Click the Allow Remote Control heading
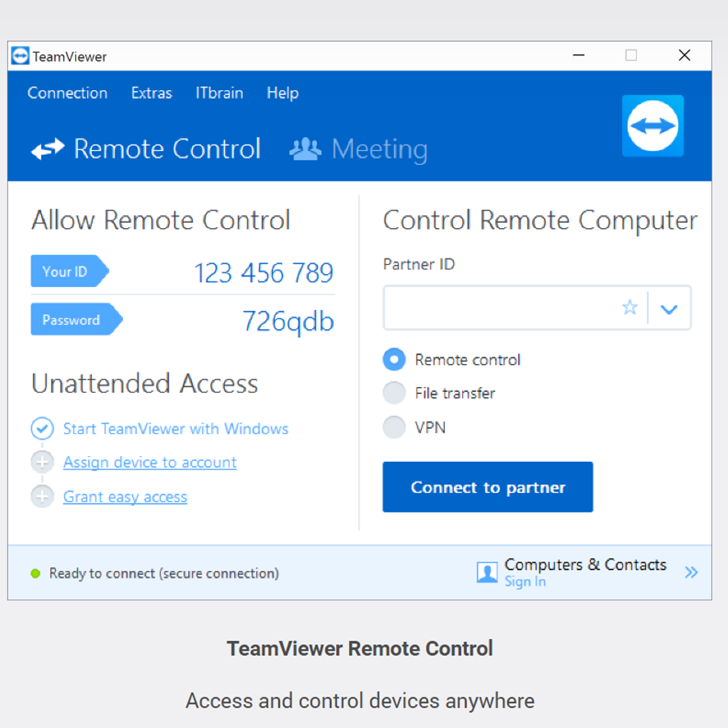728x728 pixels. pyautogui.click(x=161, y=220)
